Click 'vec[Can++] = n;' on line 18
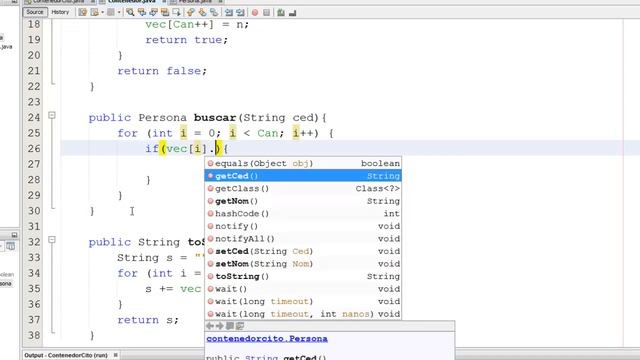Image resolution: width=640 pixels, height=360 pixels. (x=197, y=24)
